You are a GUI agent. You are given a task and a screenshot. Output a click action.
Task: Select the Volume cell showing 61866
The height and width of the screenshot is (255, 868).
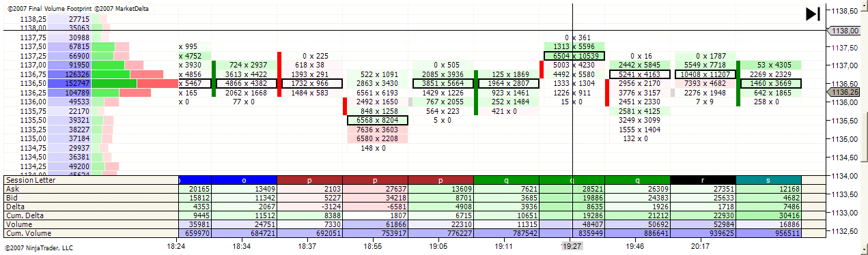(375, 224)
